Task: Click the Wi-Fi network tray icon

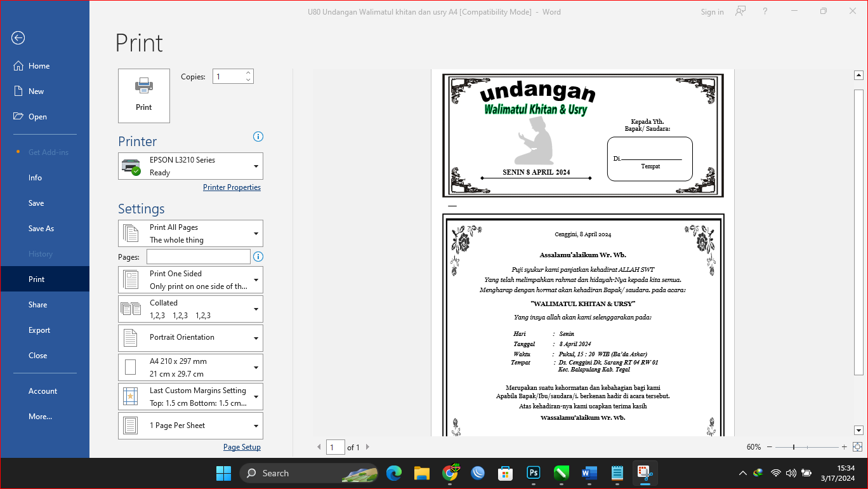Action: pos(775,473)
